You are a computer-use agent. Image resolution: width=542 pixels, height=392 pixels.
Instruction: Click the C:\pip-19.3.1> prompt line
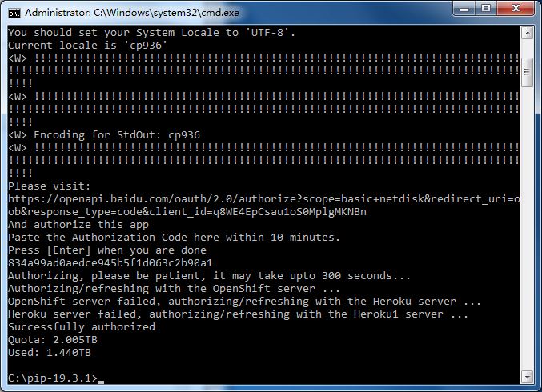[53, 378]
